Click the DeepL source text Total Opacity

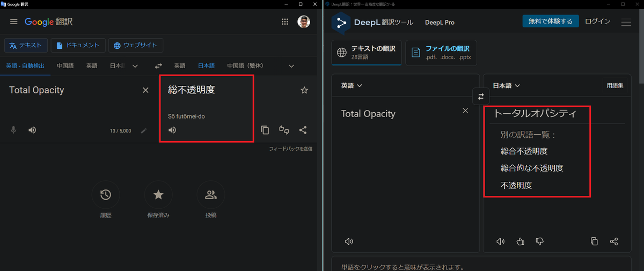point(368,114)
